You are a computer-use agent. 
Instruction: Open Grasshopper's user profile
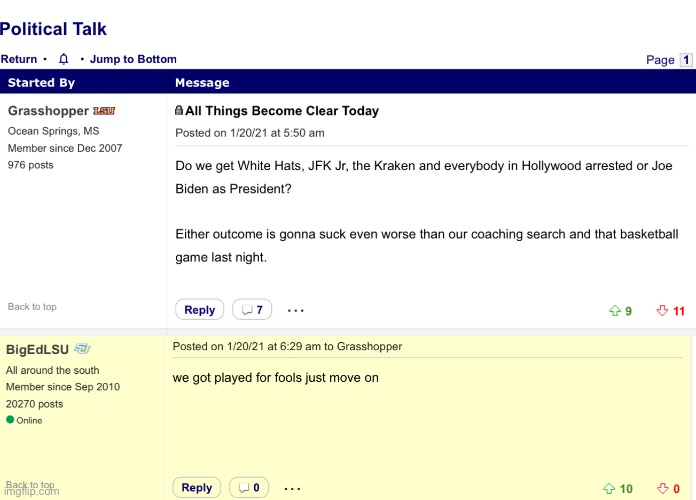48,111
